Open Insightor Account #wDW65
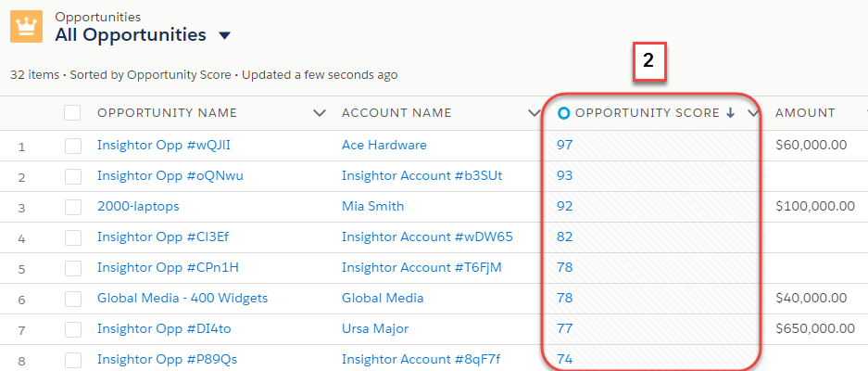Image resolution: width=868 pixels, height=371 pixels. pos(427,237)
